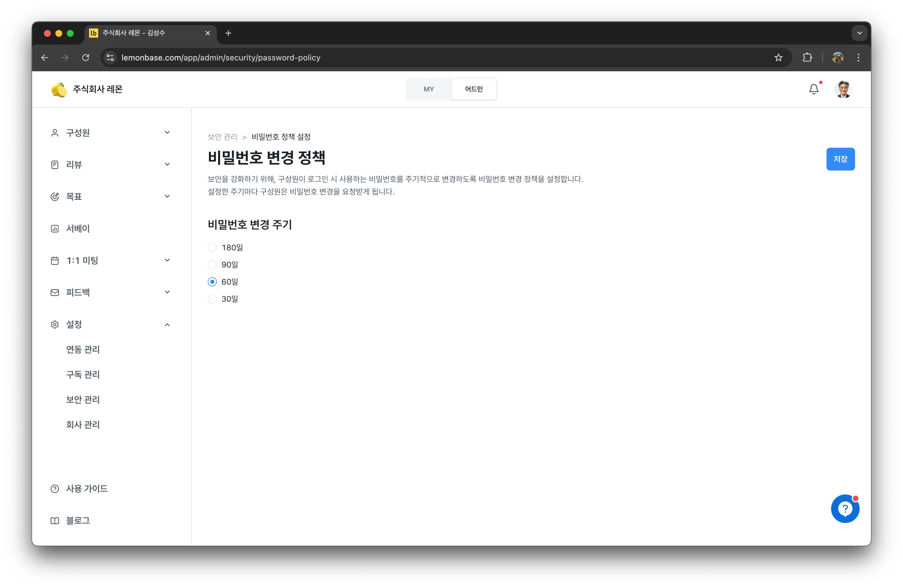Viewport: 903px width, 588px height.
Task: Open the blue help chat bubble
Action: [845, 509]
